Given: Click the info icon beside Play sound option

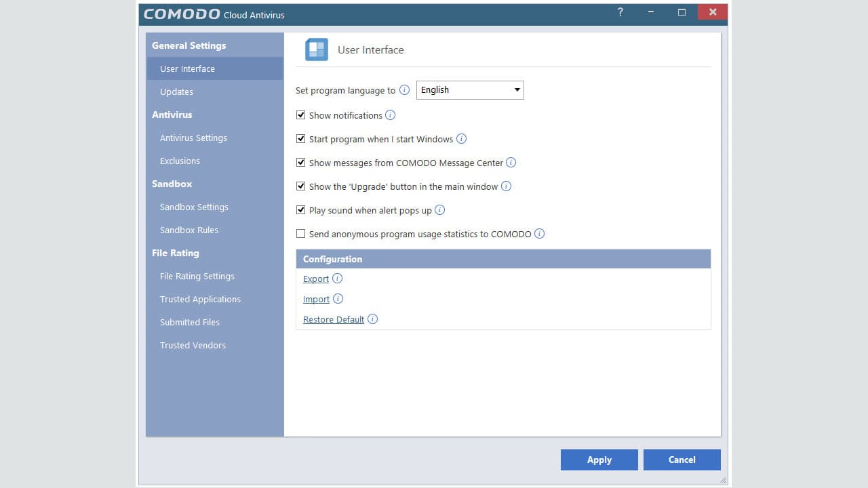Looking at the screenshot, I should (x=439, y=210).
